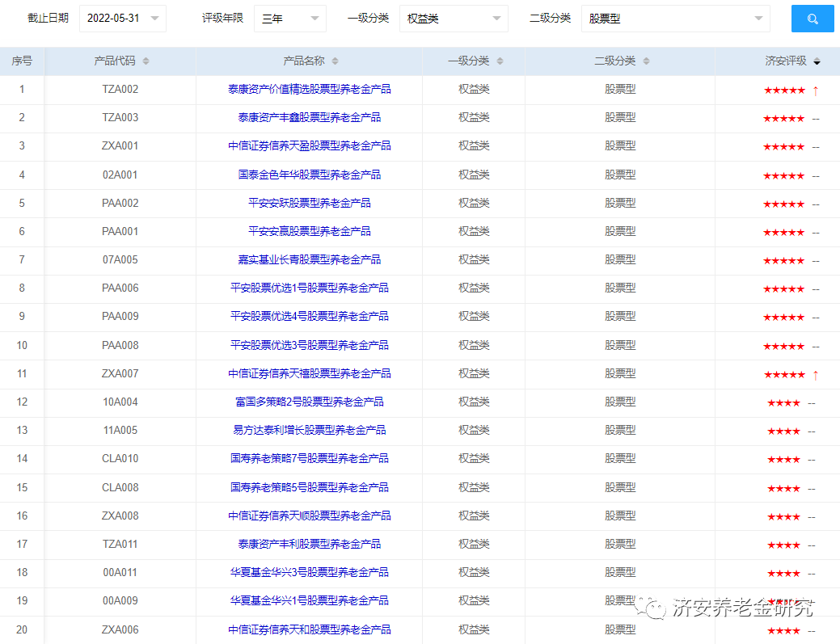
Task: Open 泰康资产价值精选股票型养老金产品 link
Action: (309, 90)
